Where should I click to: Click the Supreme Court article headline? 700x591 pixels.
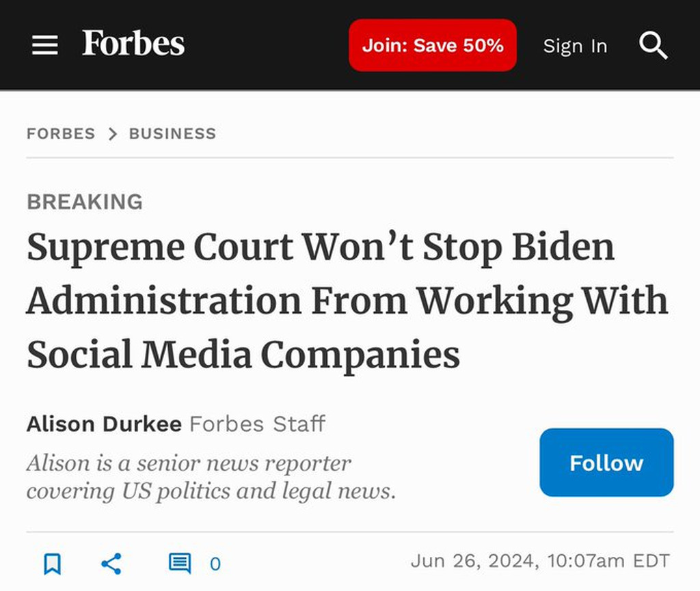347,300
